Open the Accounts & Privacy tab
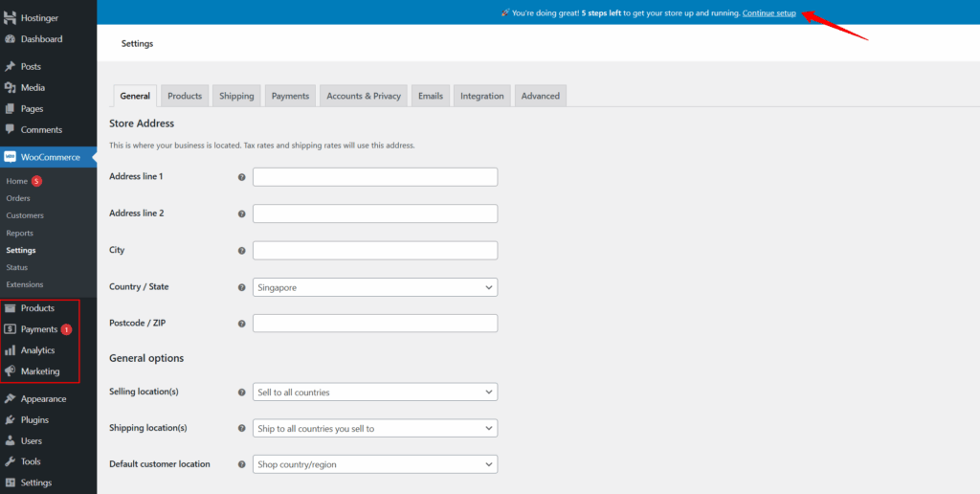Image resolution: width=980 pixels, height=494 pixels. pyautogui.click(x=364, y=96)
